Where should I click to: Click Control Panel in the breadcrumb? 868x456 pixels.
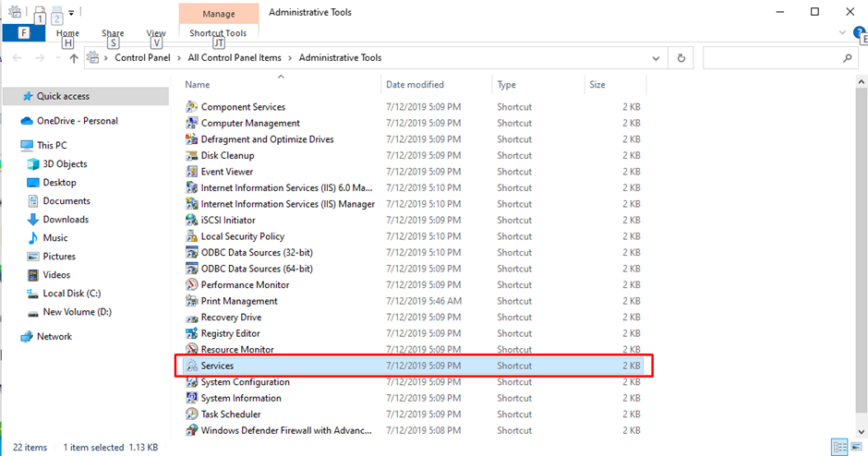click(x=142, y=57)
